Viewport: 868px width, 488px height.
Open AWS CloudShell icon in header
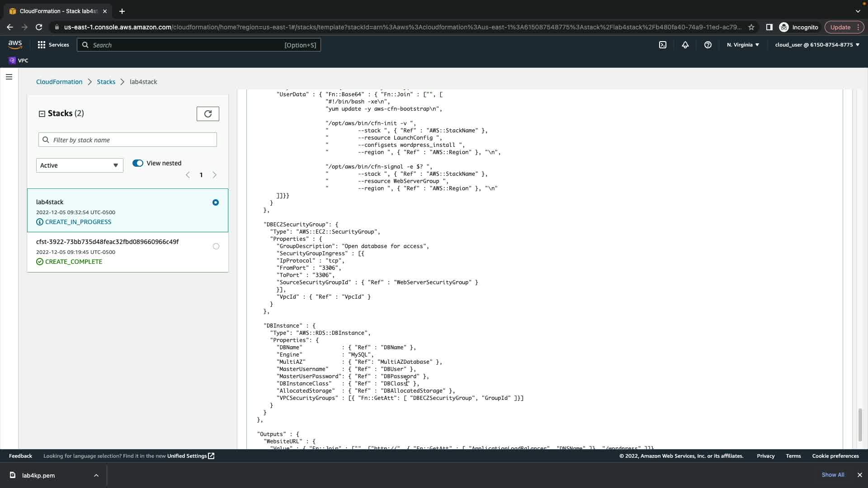click(x=663, y=45)
